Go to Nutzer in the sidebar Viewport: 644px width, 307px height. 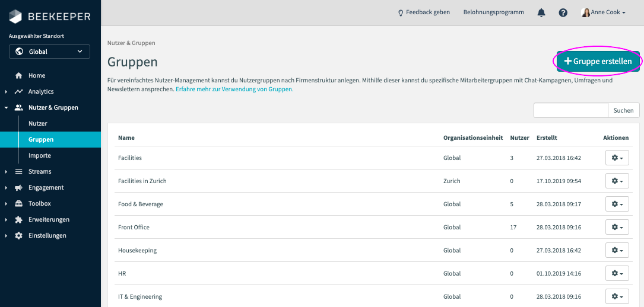38,124
